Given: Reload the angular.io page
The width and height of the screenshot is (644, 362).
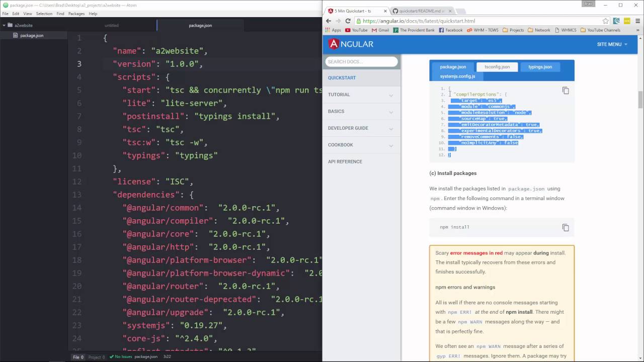Looking at the screenshot, I should pyautogui.click(x=348, y=21).
